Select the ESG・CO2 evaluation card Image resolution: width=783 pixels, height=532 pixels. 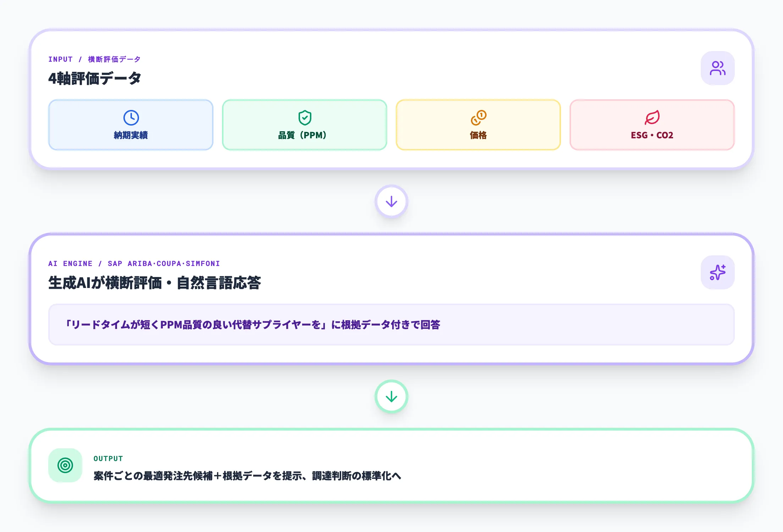pos(652,125)
